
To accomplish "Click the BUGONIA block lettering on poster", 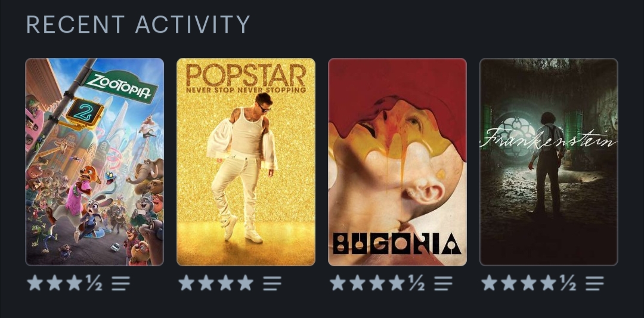I will 397,243.
